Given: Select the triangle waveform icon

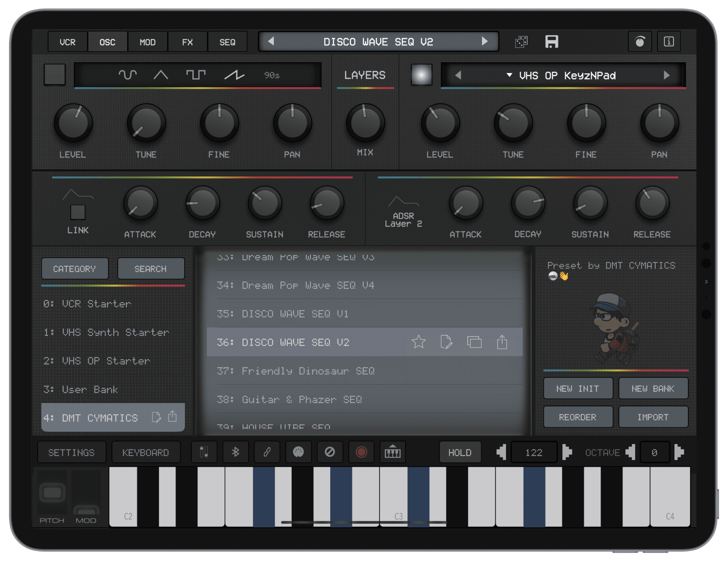Looking at the screenshot, I should [161, 75].
